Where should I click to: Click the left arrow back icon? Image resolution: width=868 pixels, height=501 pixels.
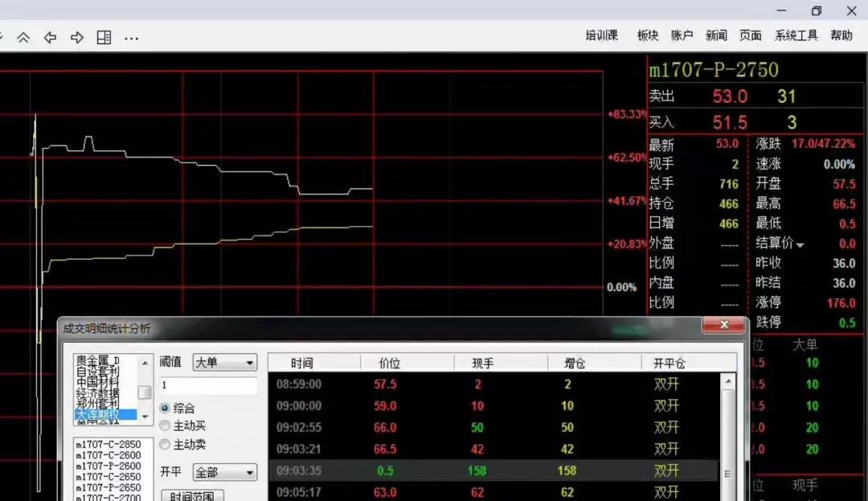tap(50, 38)
